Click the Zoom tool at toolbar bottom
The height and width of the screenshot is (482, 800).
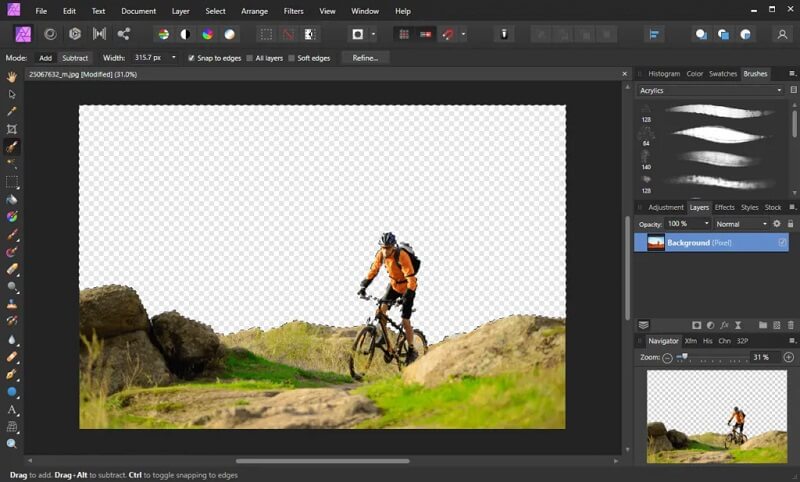[12, 443]
